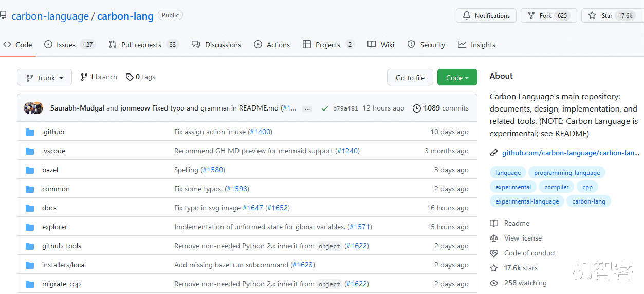Click the installers/local folder icon
This screenshot has height=294, width=644.
(x=30, y=265)
